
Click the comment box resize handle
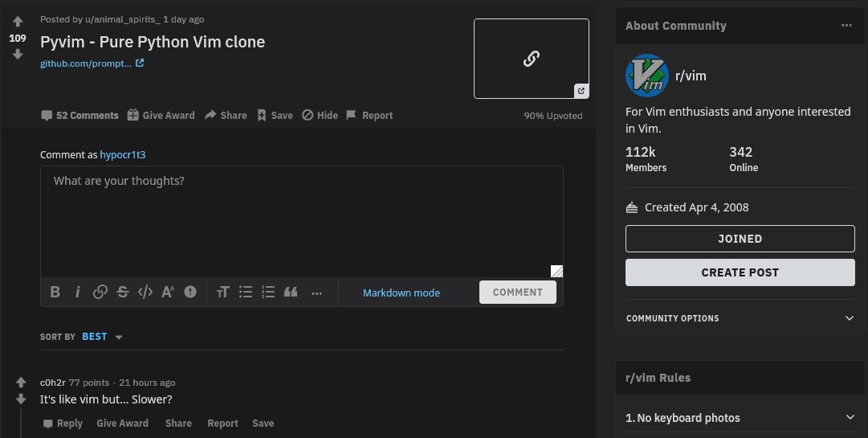557,271
